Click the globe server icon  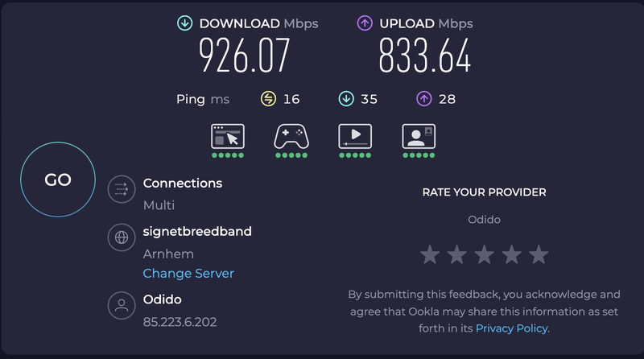(x=122, y=237)
